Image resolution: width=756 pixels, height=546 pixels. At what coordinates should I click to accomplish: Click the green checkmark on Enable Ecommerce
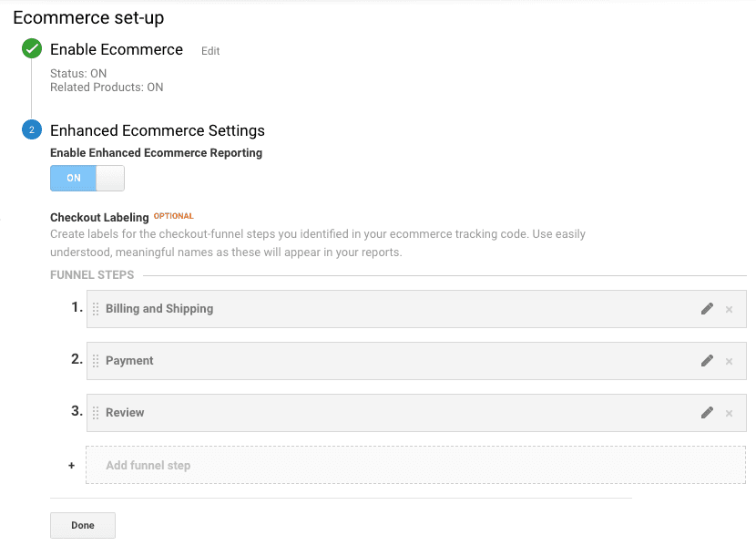pos(31,49)
